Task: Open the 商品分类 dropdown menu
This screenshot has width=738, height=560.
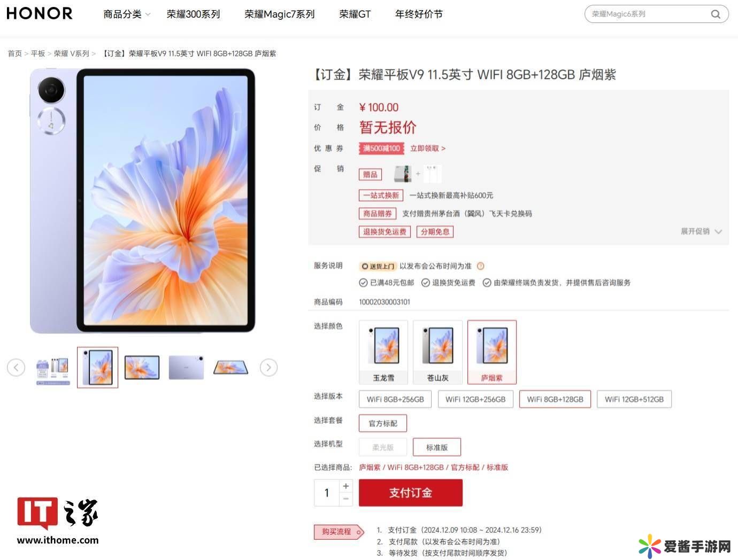Action: point(127,14)
